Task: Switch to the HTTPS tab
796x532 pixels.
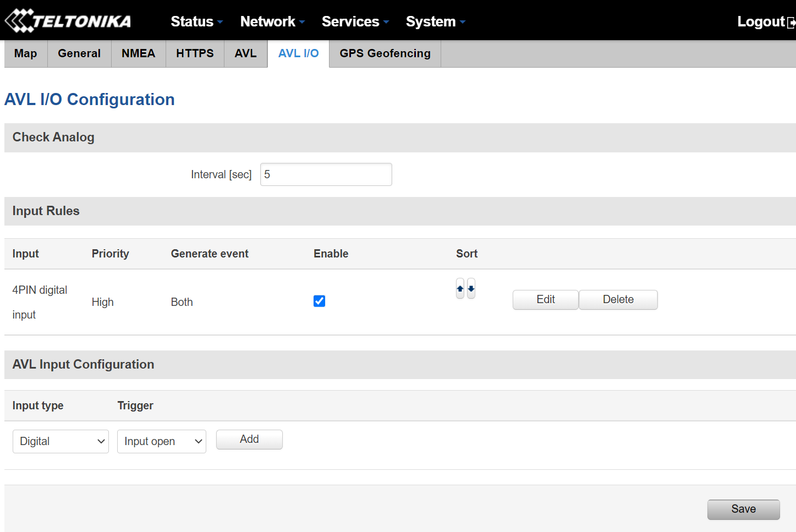Action: pos(195,53)
